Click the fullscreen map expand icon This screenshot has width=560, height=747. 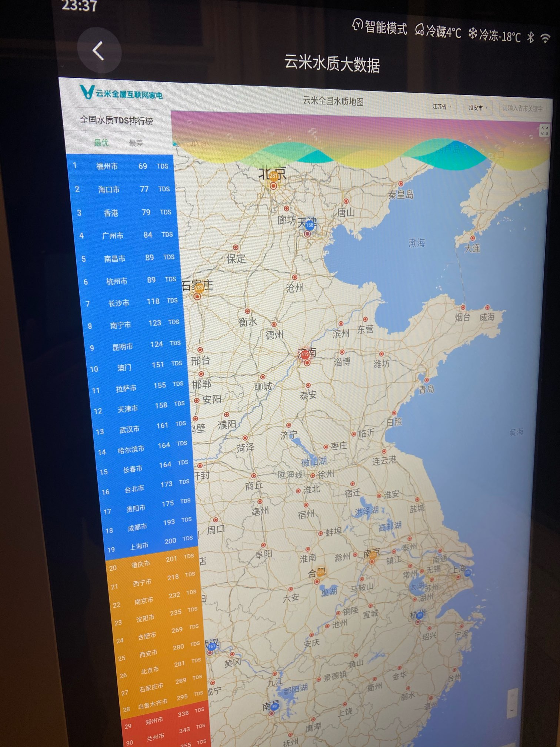(544, 130)
